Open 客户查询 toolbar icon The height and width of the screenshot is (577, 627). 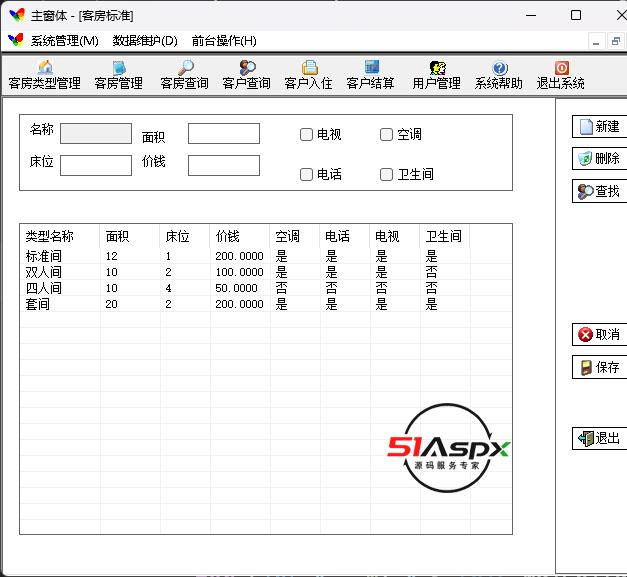pyautogui.click(x=248, y=68)
